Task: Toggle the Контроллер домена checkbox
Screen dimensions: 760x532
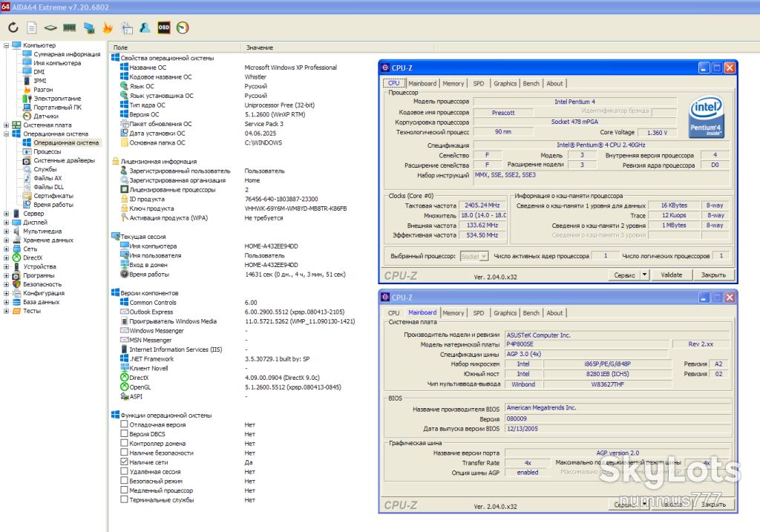Action: click(124, 444)
